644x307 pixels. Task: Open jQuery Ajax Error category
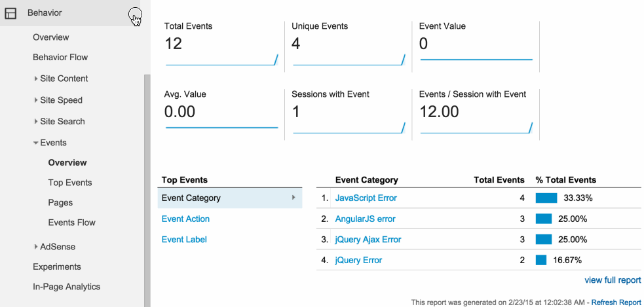(368, 240)
